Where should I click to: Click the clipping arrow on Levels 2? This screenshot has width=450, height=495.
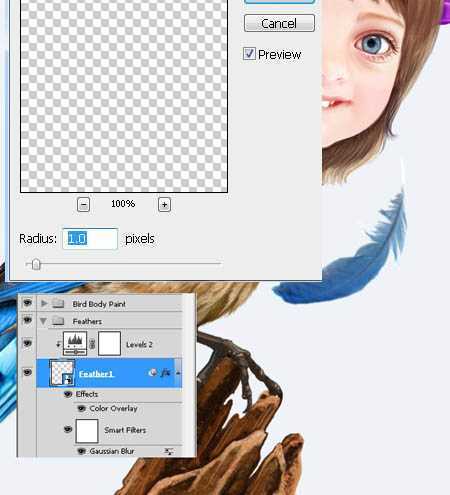coord(58,344)
